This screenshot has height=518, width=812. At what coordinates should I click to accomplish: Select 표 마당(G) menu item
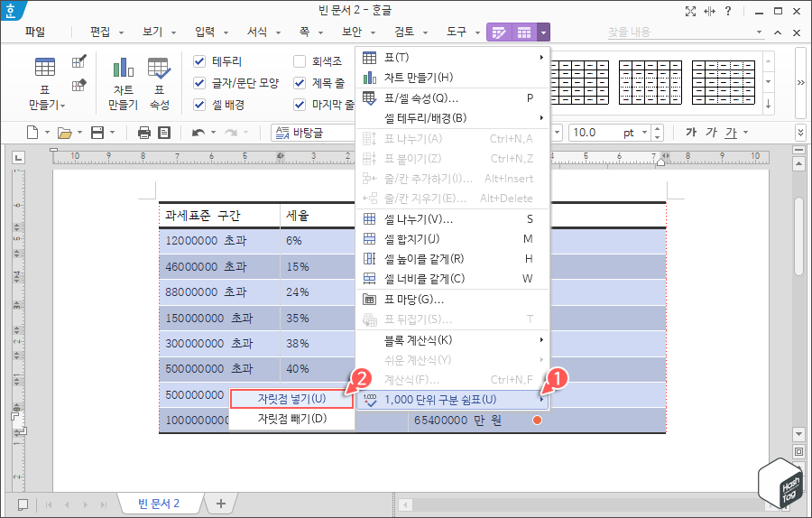453,300
